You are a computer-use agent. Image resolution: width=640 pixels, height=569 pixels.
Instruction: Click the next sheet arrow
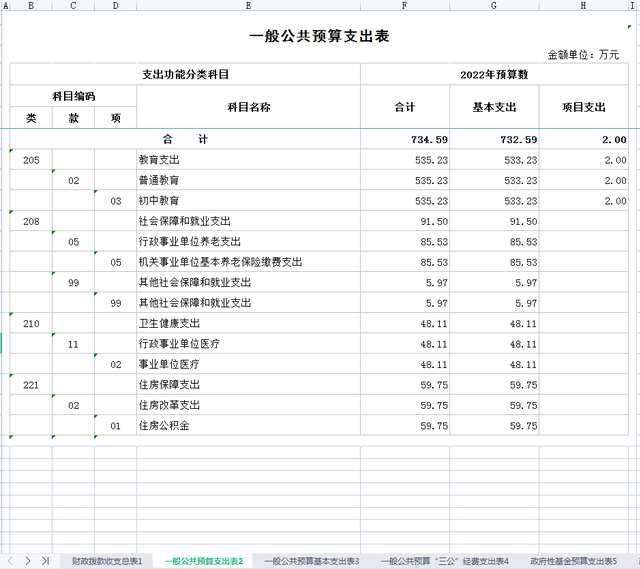click(29, 561)
